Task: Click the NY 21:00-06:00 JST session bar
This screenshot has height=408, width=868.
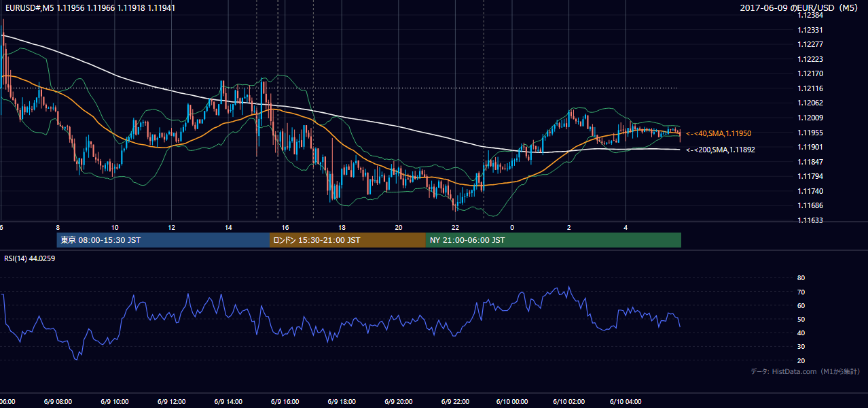Action: pyautogui.click(x=554, y=240)
